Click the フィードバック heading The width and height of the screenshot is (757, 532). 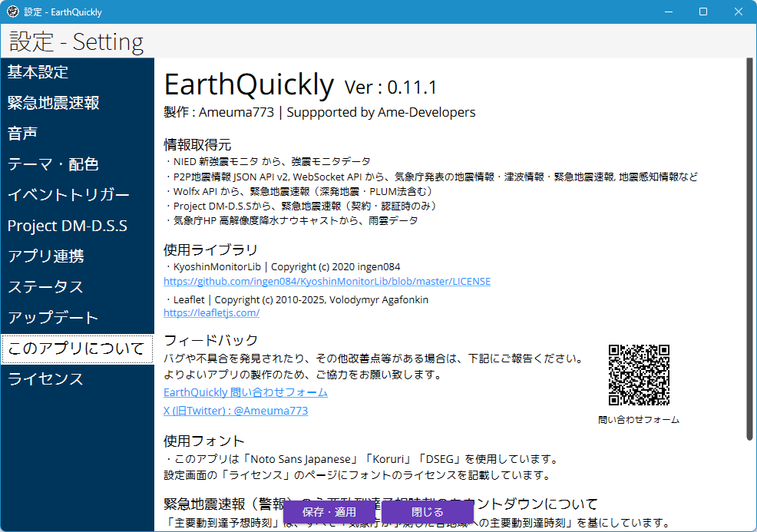point(210,340)
